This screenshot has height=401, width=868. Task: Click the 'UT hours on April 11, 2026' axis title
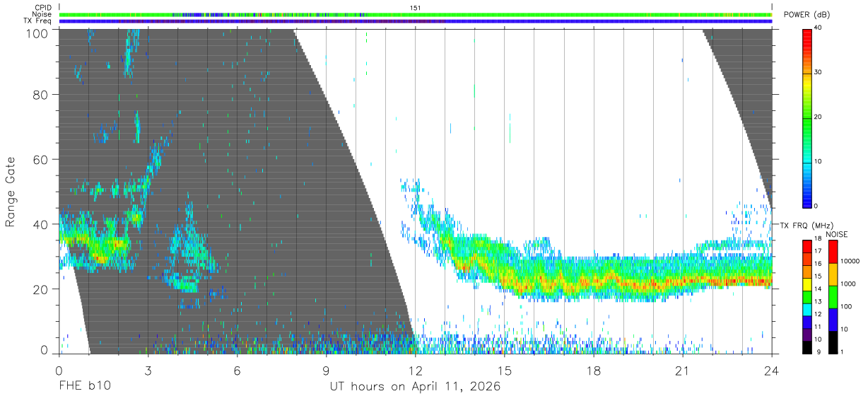click(x=415, y=387)
